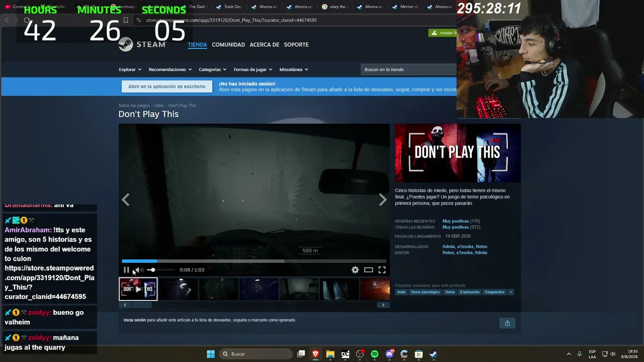Image resolution: width=644 pixels, height=362 pixels.
Task: Click the thumbnail strip scrollbar handle
Action: click(x=142, y=305)
